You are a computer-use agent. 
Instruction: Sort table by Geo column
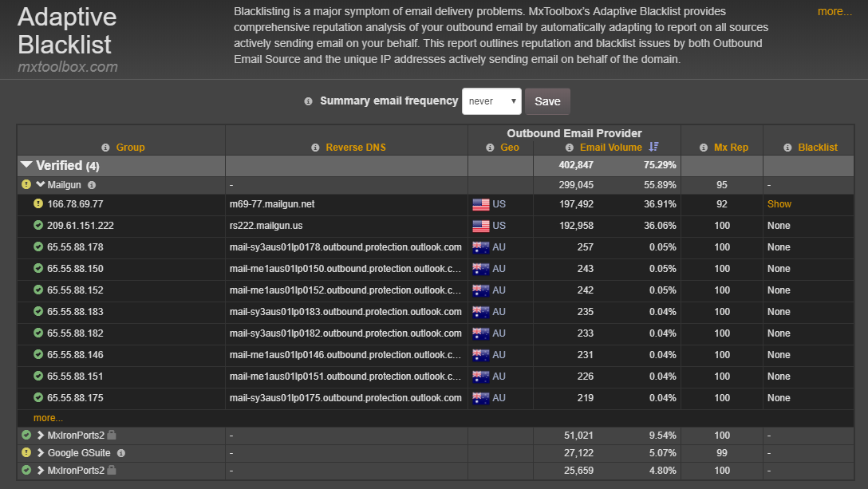509,148
